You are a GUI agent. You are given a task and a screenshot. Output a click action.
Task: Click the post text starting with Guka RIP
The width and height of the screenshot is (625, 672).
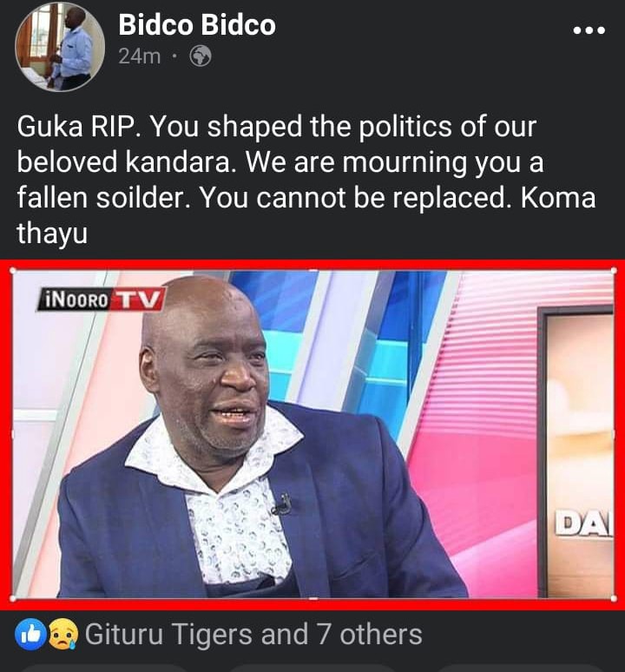306,180
